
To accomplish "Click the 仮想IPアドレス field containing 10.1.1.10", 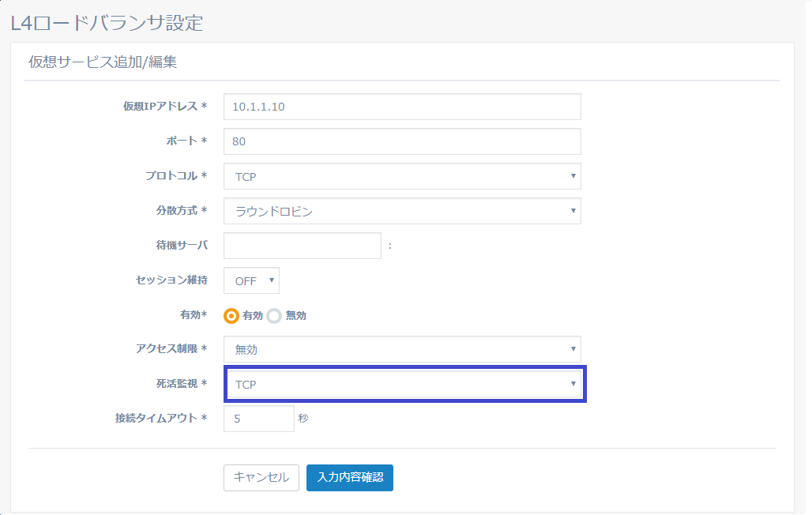I will [404, 107].
